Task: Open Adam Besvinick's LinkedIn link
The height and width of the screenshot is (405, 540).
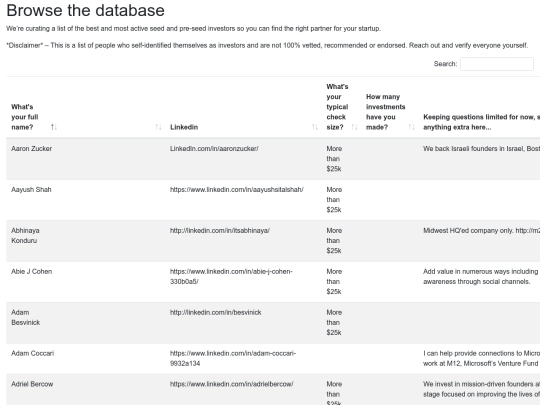Action: point(216,312)
